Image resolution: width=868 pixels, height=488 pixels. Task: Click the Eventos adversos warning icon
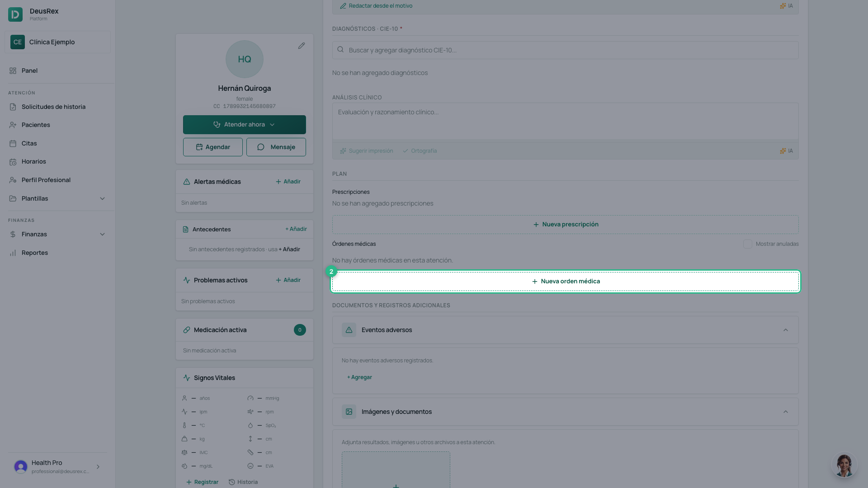349,330
